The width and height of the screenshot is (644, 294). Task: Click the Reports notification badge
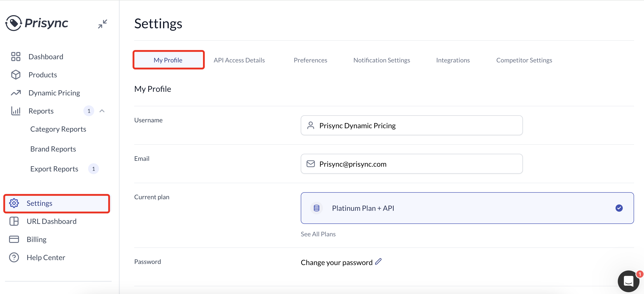(89, 111)
